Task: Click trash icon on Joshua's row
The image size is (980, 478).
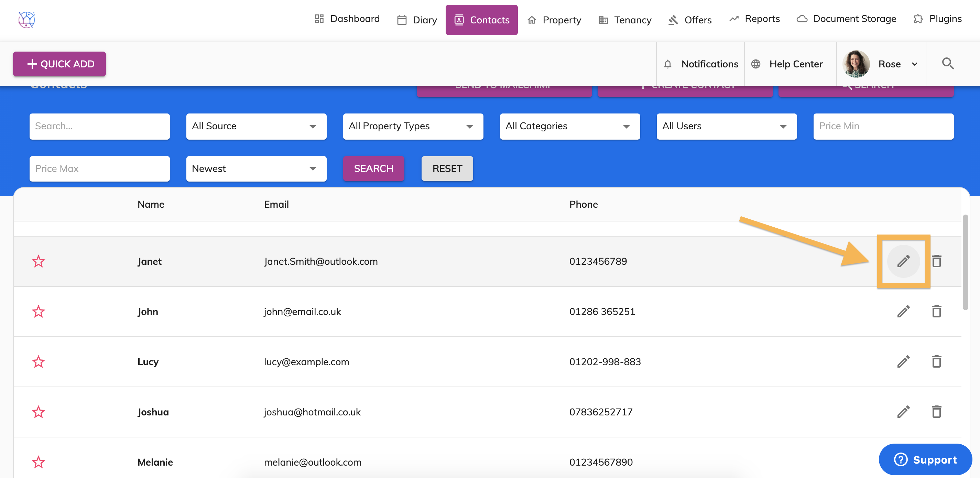Action: (x=936, y=412)
